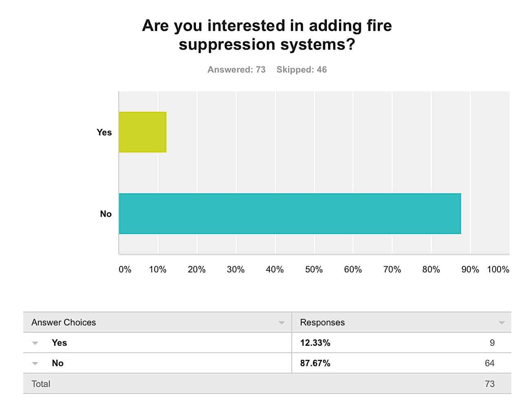
Task: Open the Answer Choices column sort dropdown
Action: tap(282, 323)
